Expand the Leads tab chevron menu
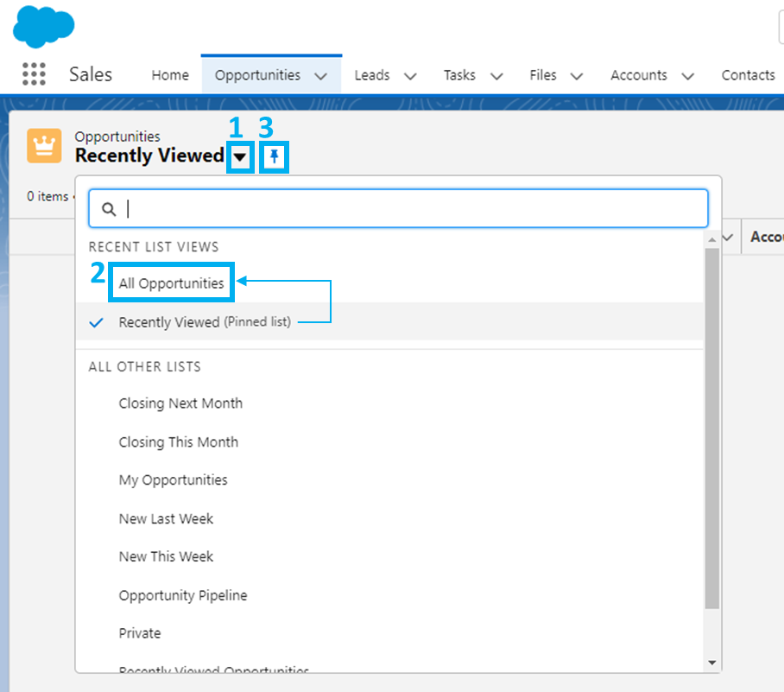The width and height of the screenshot is (784, 692). (410, 76)
